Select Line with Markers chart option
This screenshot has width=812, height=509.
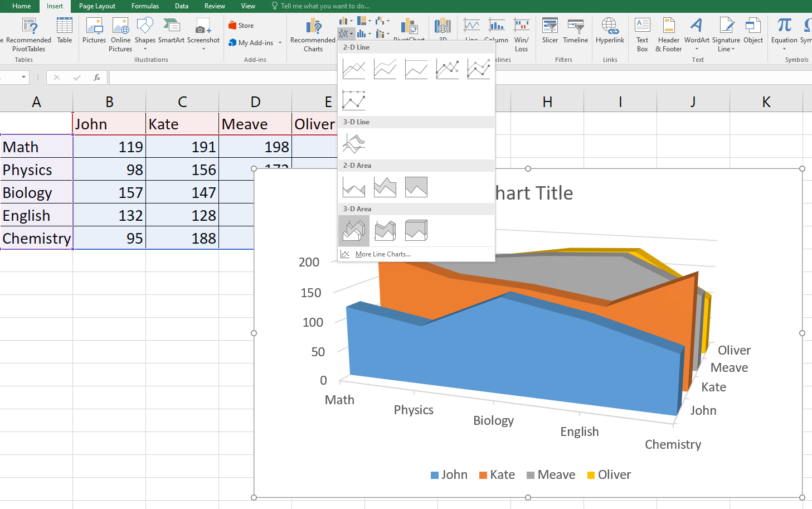(x=448, y=69)
